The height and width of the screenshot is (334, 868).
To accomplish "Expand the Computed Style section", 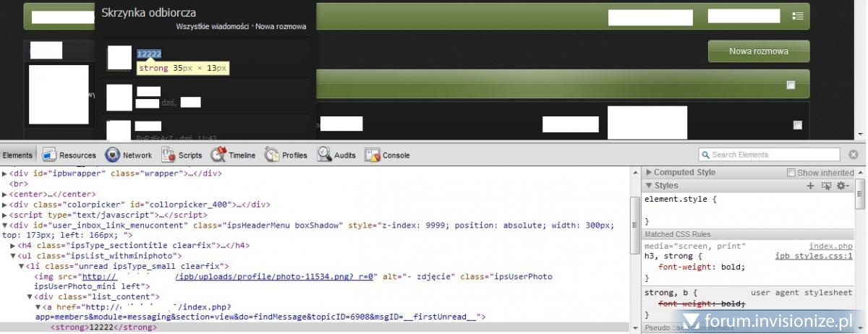I will pyautogui.click(x=649, y=173).
